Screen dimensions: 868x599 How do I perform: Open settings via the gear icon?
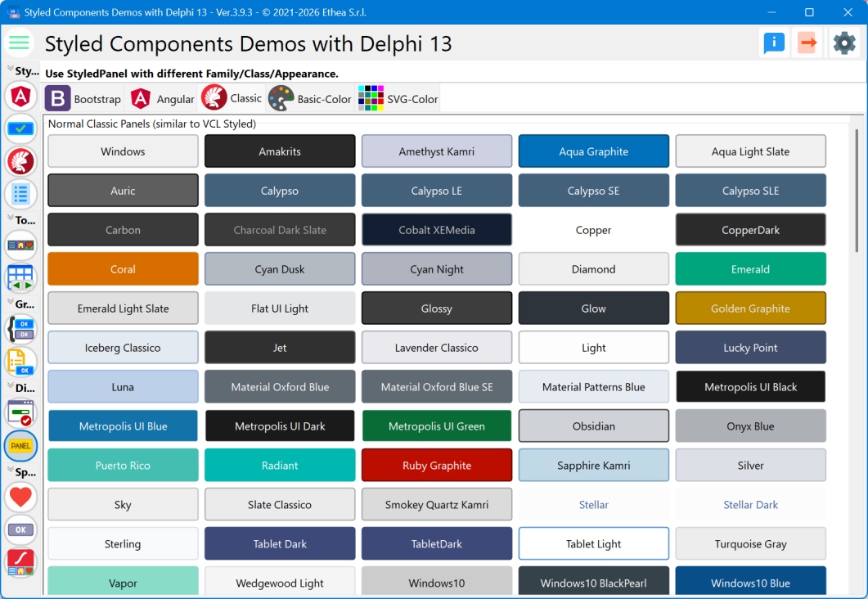844,43
